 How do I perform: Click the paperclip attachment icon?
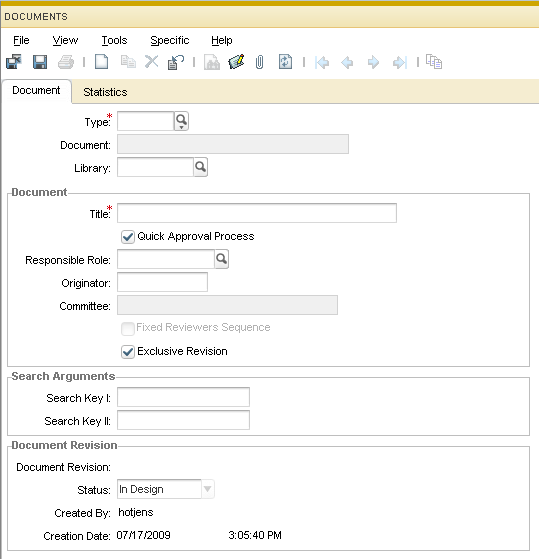pyautogui.click(x=260, y=62)
